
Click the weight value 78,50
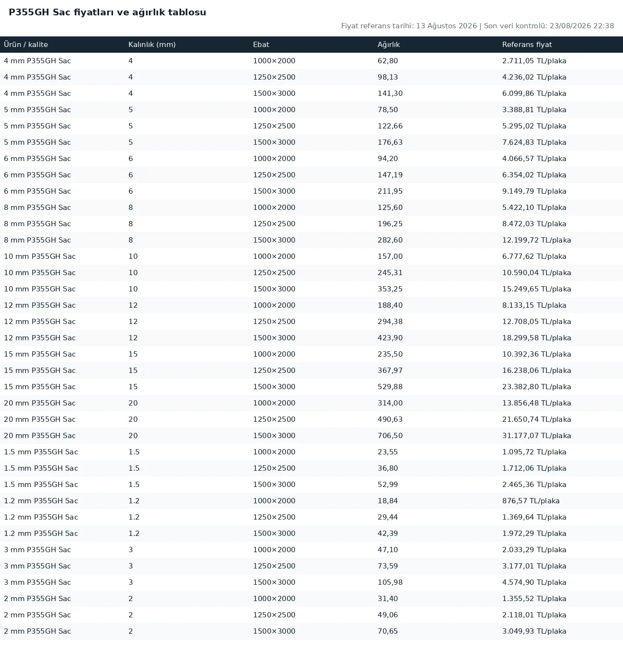[x=388, y=110]
